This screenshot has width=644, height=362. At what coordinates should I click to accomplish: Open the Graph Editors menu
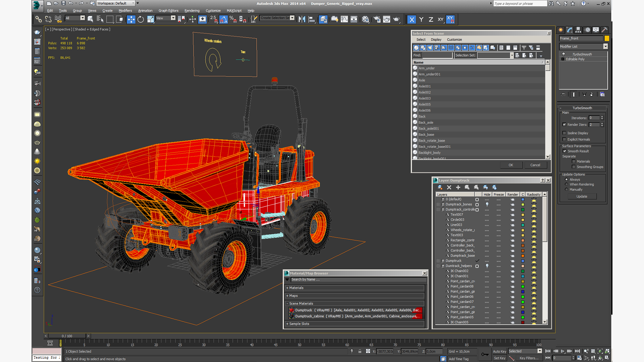point(168,11)
